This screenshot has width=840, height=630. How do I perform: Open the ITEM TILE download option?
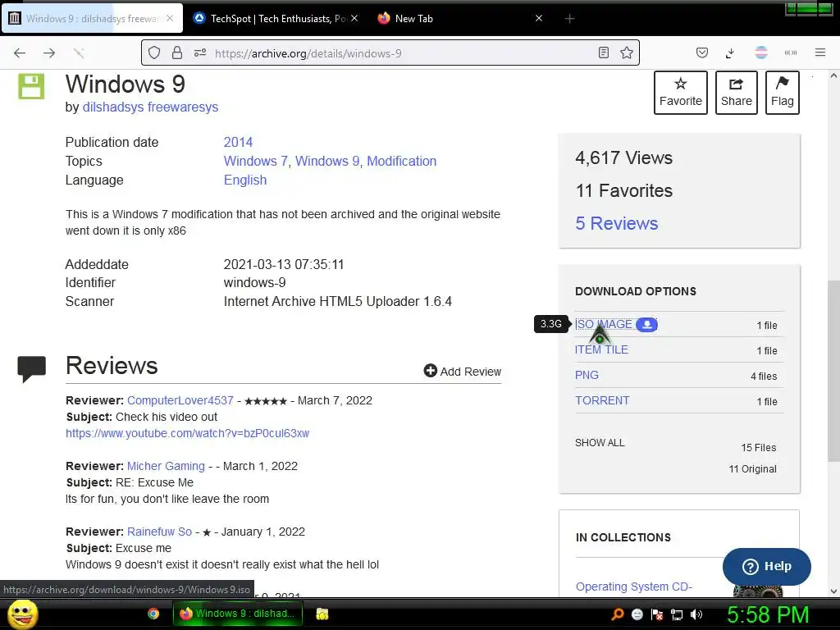601,349
